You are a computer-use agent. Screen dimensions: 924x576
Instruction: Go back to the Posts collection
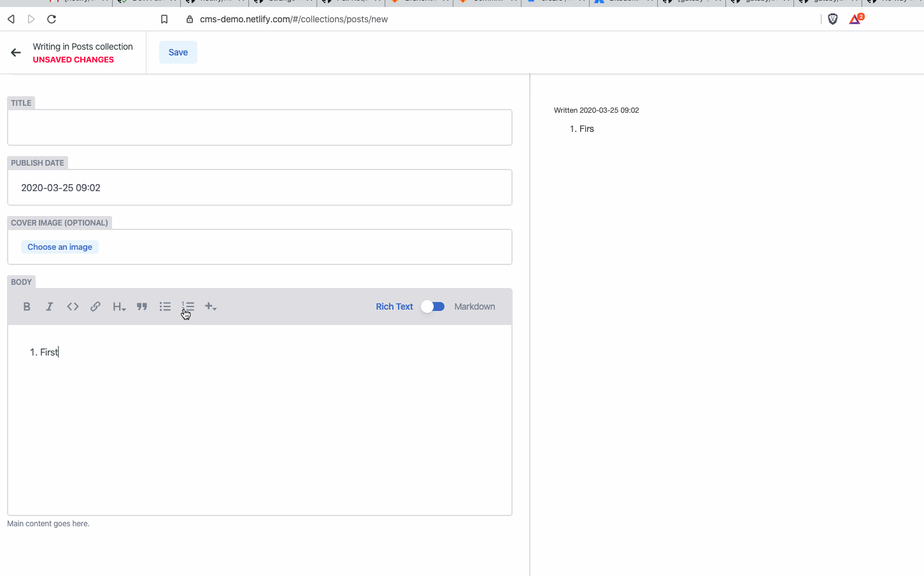[16, 52]
